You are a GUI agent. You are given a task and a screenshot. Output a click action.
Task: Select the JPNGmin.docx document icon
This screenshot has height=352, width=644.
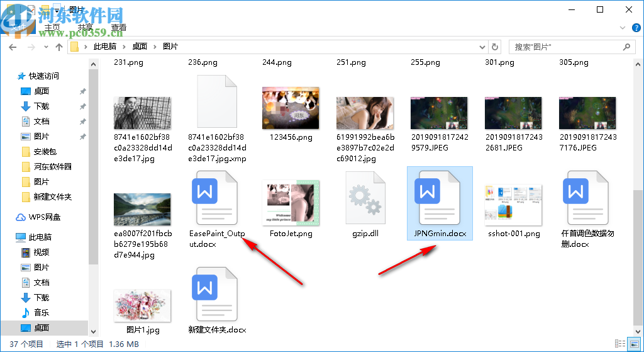tap(438, 198)
